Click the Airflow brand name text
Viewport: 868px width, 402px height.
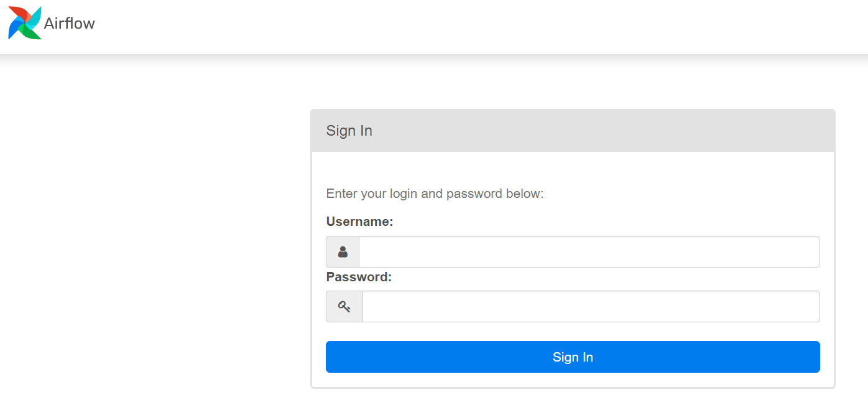click(69, 24)
